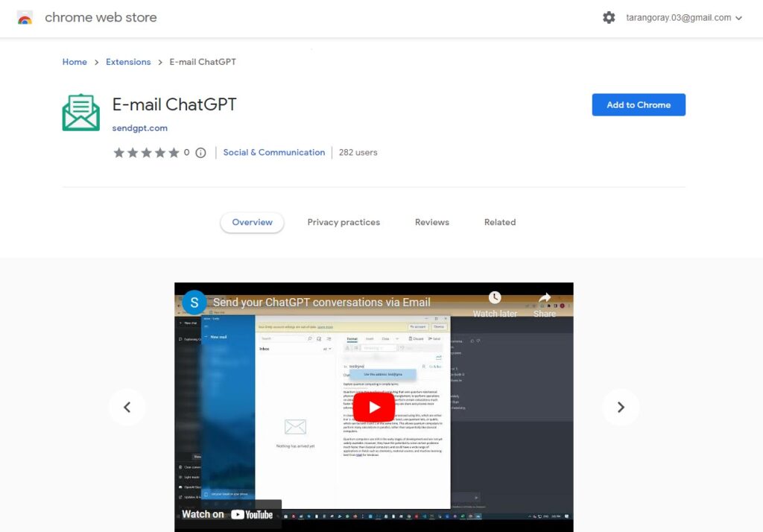Click the Share arrow on the video

(x=545, y=297)
